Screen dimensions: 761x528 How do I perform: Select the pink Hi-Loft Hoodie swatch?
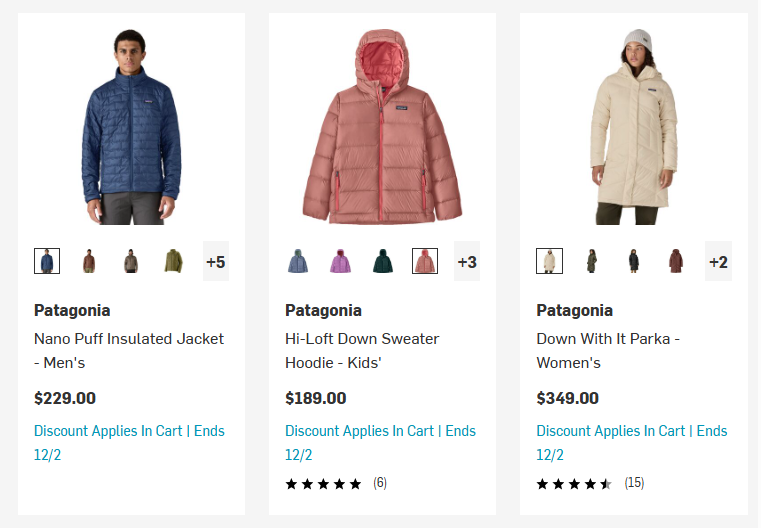[x=425, y=262]
